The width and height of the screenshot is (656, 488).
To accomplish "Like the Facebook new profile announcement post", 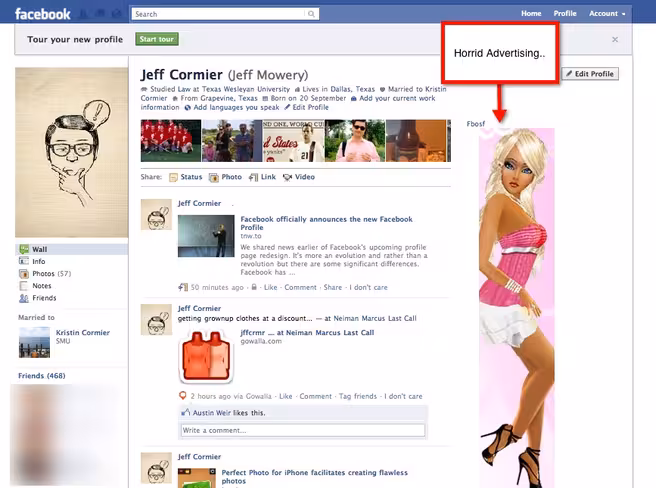I will [x=270, y=288].
